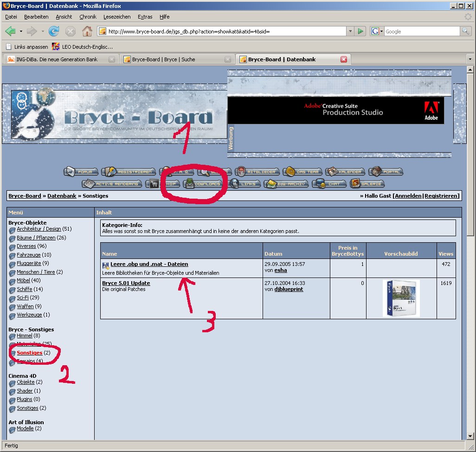Expand the URL bar history dropdown
476x452 pixels.
click(350, 31)
